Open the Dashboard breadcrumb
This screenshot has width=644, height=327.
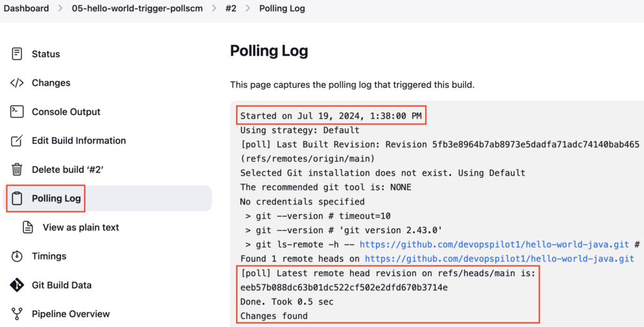pos(26,9)
